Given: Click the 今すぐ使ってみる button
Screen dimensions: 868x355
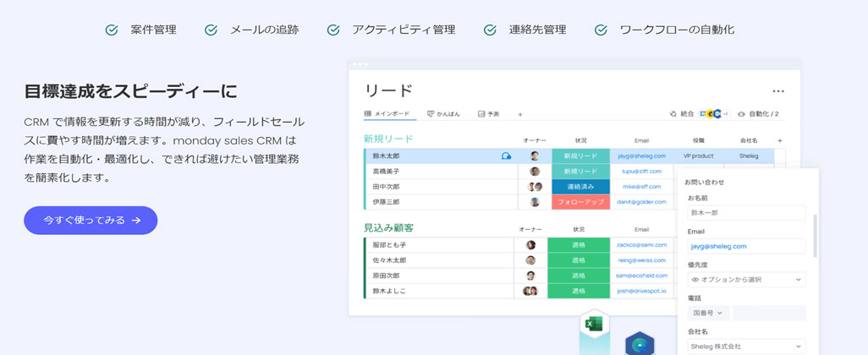Looking at the screenshot, I should [91, 220].
